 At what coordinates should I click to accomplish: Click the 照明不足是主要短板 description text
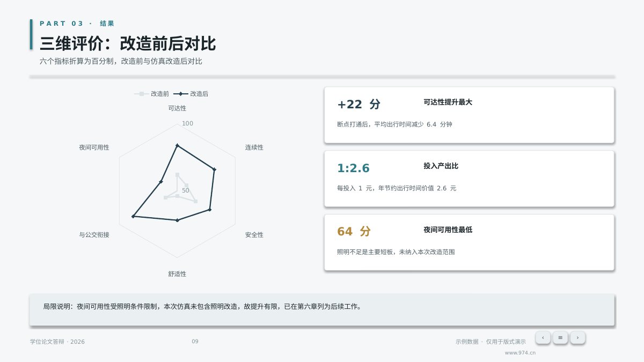point(396,252)
